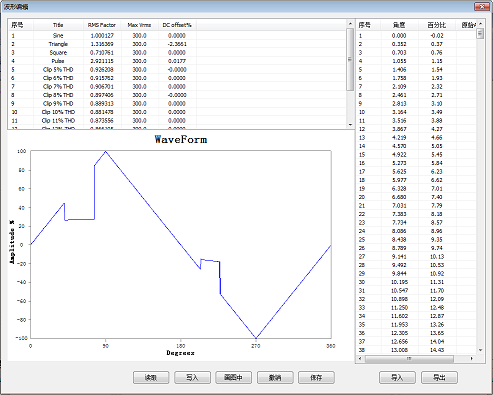This screenshot has width=493, height=395.
Task: Click right arrow of horizontal scrollbar
Action: pyautogui.click(x=472, y=358)
